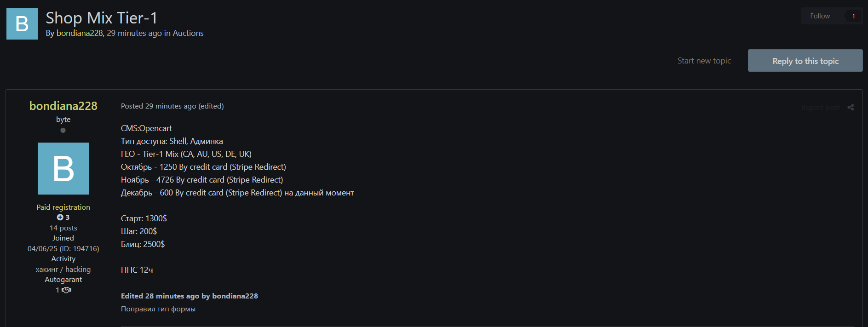Click the bondiana228 username above the avatar
The width and height of the screenshot is (868, 327).
pos(63,106)
